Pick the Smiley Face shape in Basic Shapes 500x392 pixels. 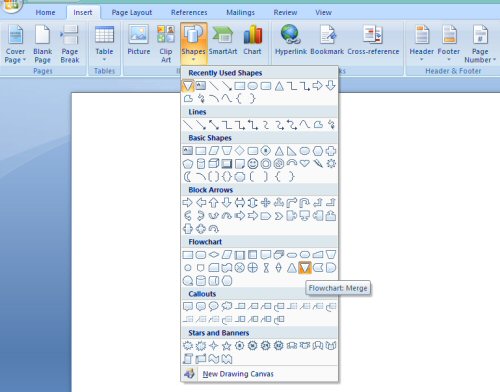pos(253,164)
